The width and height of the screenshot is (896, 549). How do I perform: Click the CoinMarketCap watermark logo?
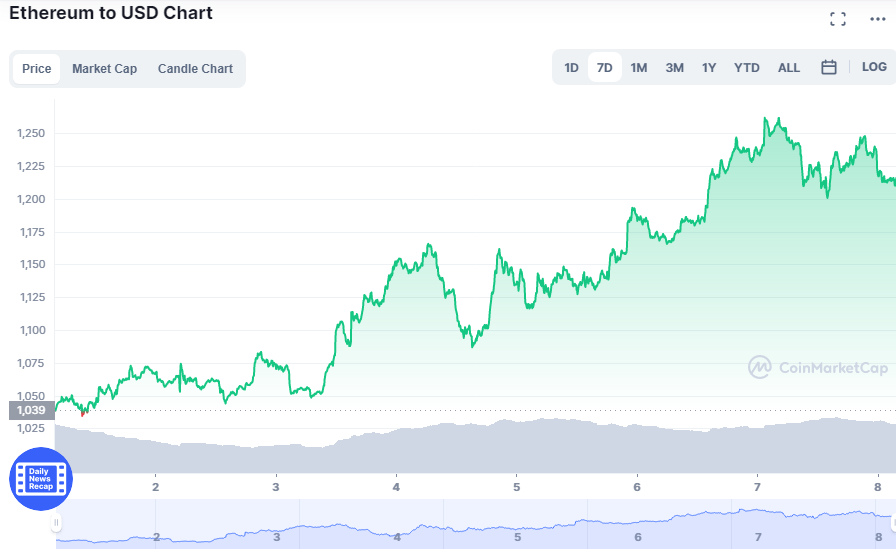pyautogui.click(x=818, y=367)
